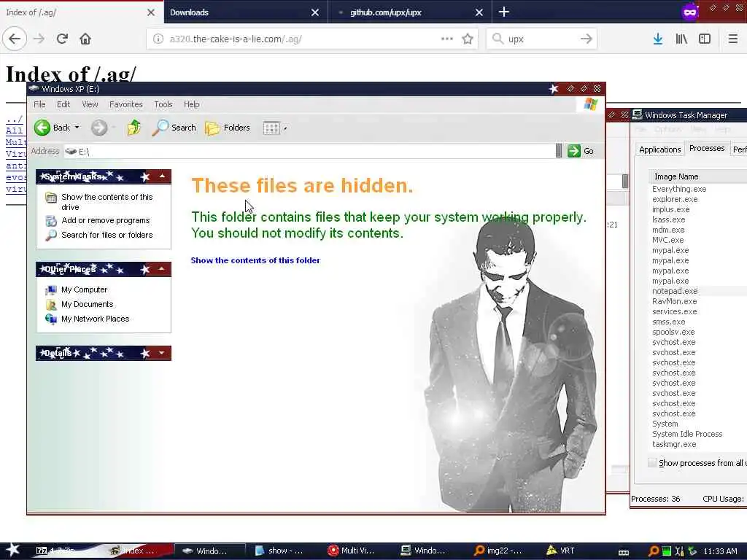Click the parent directory ../ link
Image resolution: width=747 pixels, height=560 pixels.
tap(15, 119)
